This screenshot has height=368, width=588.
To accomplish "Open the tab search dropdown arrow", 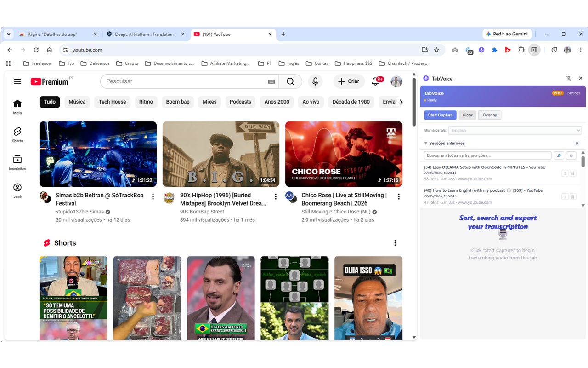I will (8, 34).
